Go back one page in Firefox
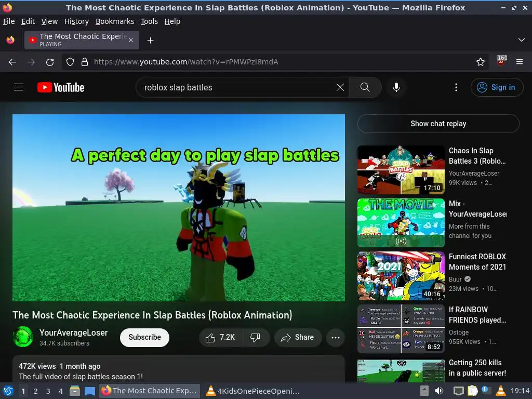The image size is (532, 399). (x=12, y=62)
